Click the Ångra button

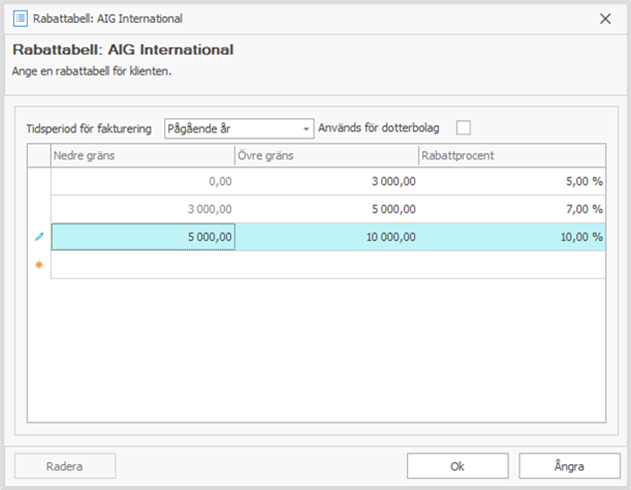coord(569,466)
